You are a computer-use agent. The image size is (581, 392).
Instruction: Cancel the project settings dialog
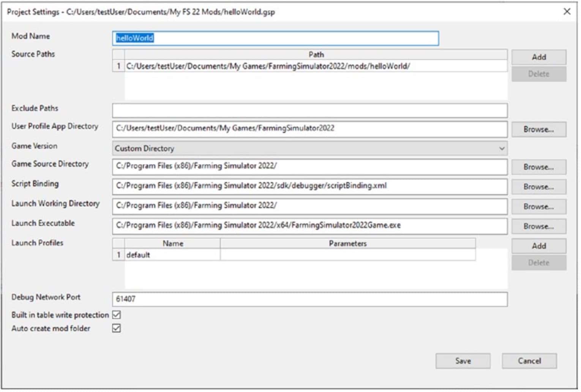pyautogui.click(x=529, y=361)
